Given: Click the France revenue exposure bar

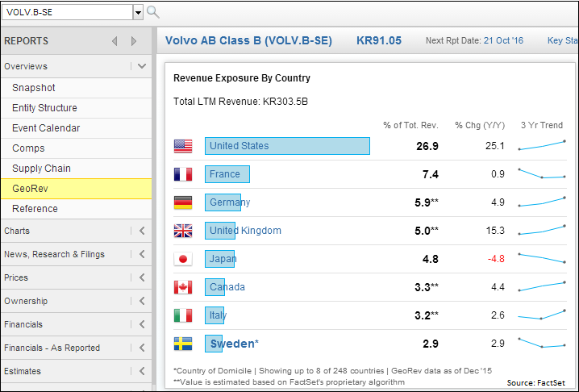Looking at the screenshot, I should [227, 174].
